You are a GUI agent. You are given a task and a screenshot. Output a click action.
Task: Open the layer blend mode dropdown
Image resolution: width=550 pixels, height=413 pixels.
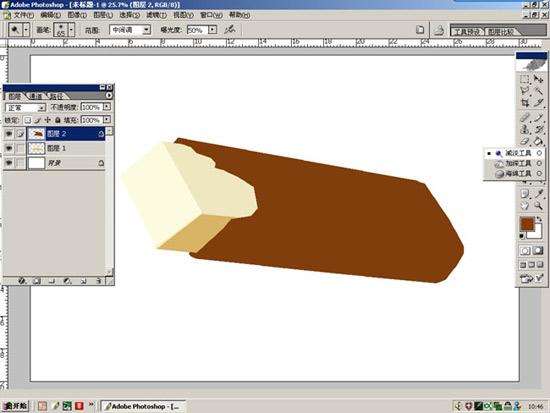tap(25, 107)
